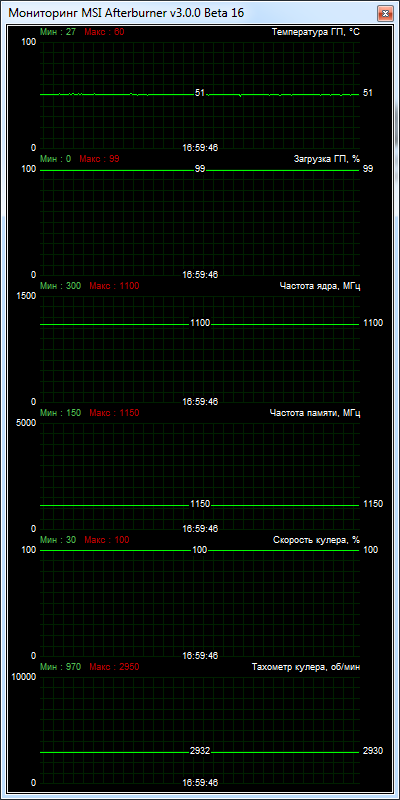Click the 'Макс : 99' GPU load maximum

point(99,159)
